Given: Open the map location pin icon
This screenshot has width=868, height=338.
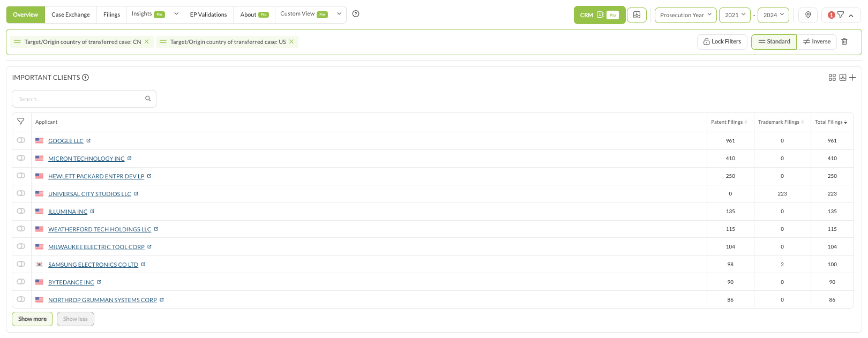Looking at the screenshot, I should pyautogui.click(x=808, y=15).
